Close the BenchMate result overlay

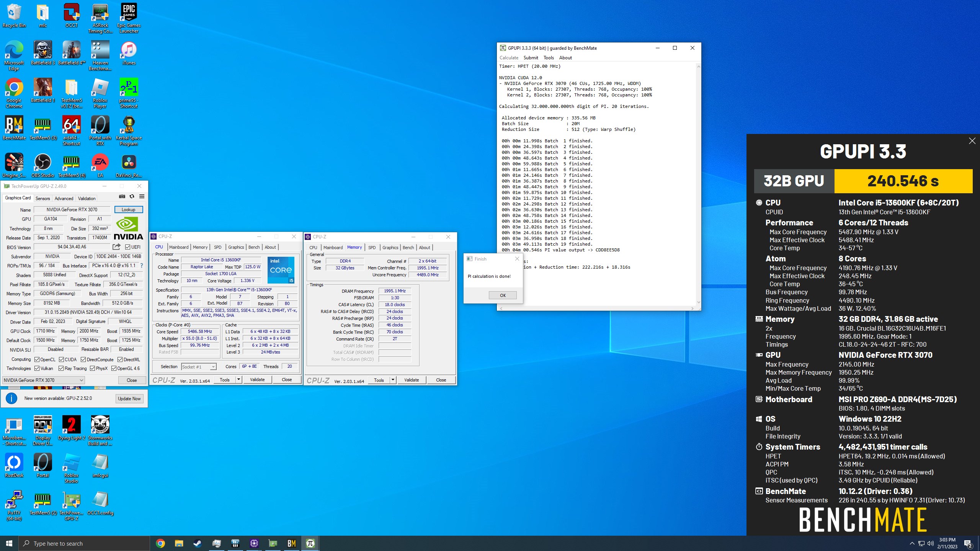click(972, 141)
